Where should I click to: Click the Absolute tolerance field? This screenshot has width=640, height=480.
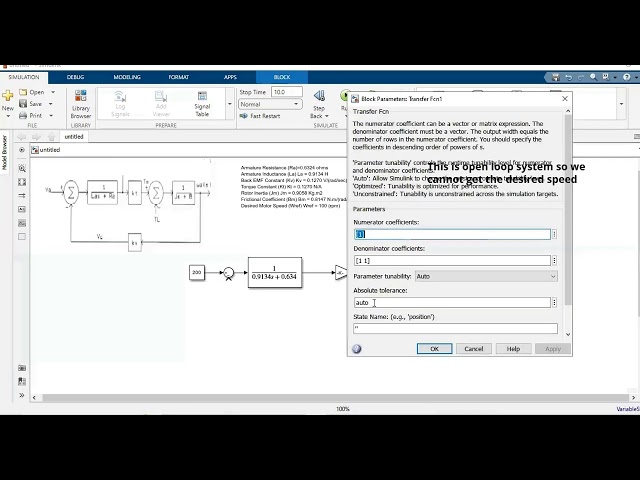point(452,302)
